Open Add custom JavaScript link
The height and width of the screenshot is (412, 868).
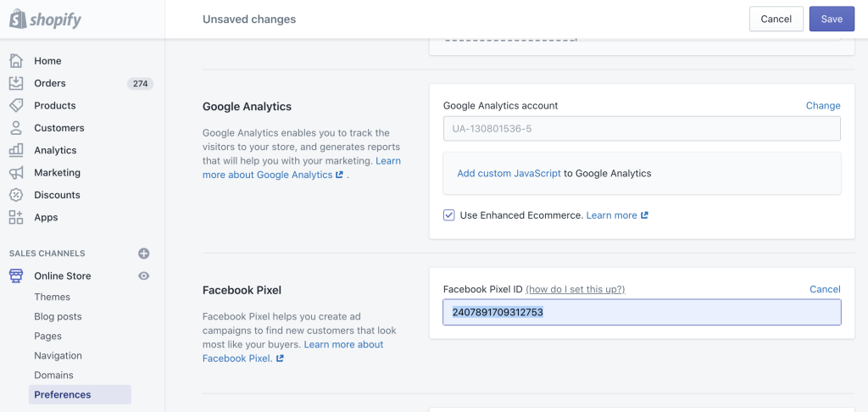pyautogui.click(x=509, y=173)
